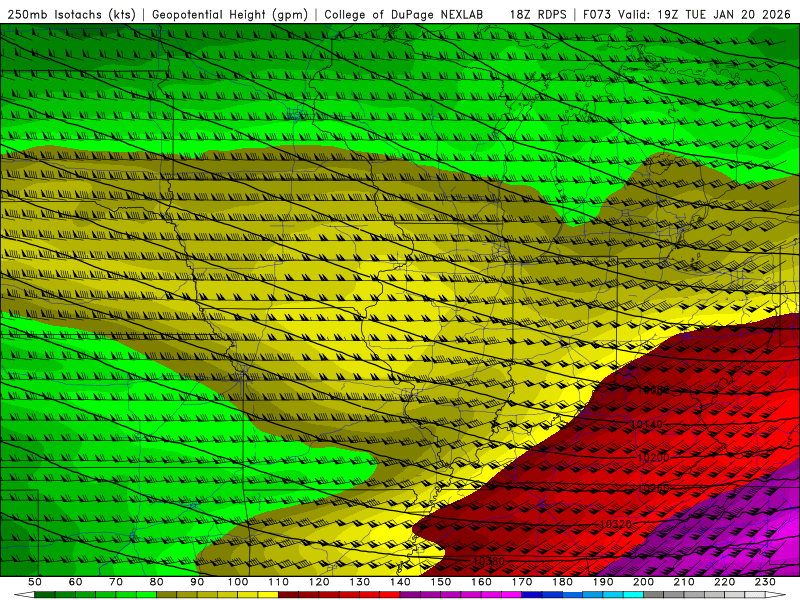
Task: Click the 10380 height contour label
Action: (488, 561)
